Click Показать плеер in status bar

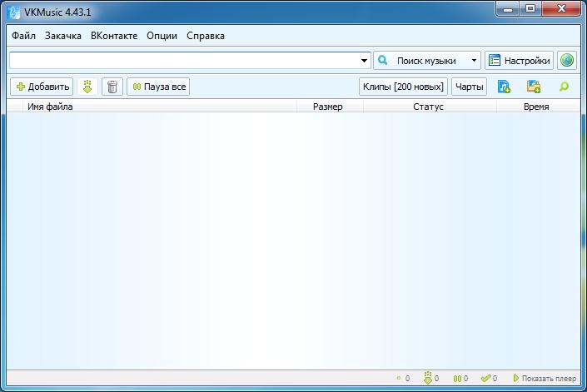pyautogui.click(x=545, y=379)
